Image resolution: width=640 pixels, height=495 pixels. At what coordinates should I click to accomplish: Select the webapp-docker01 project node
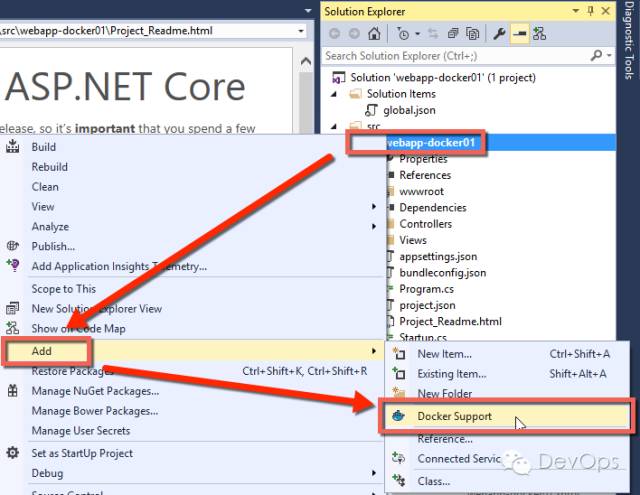pos(431,142)
